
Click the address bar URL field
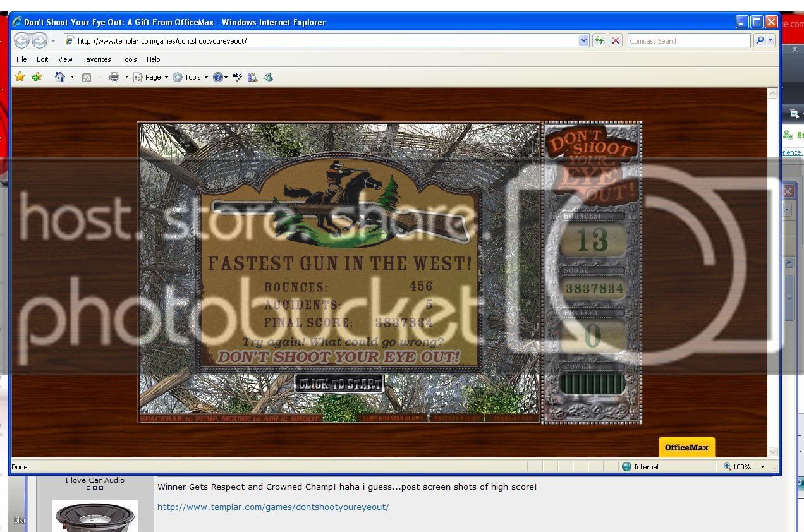[321, 41]
